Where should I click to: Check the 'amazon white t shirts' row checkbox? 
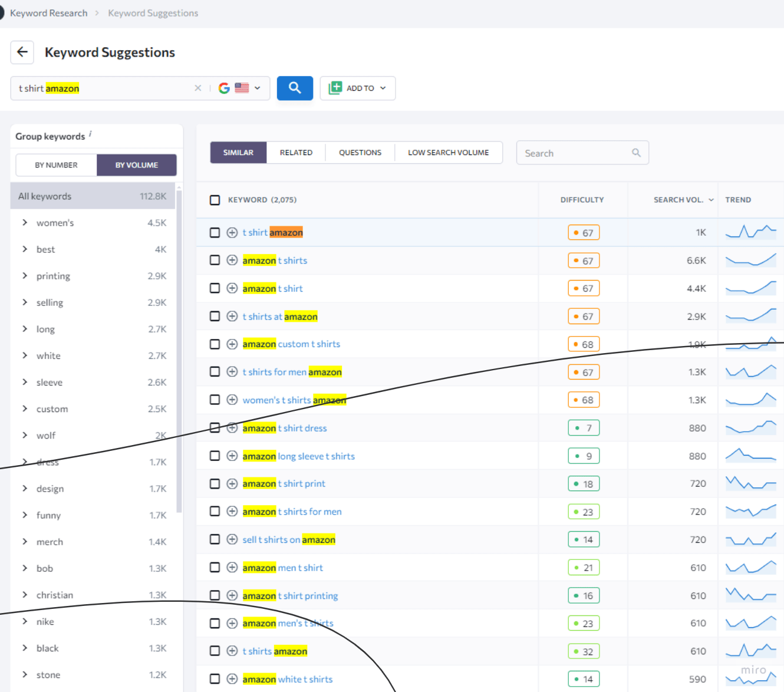[215, 679]
